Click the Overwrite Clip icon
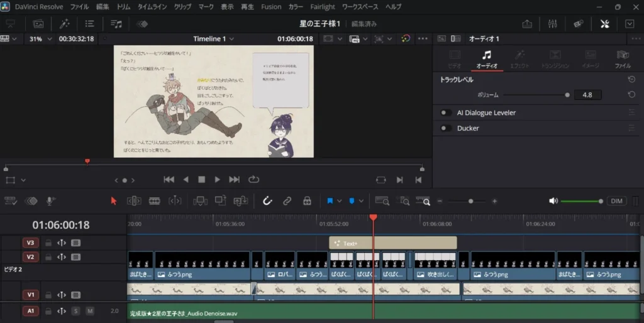The height and width of the screenshot is (323, 644). [221, 200]
